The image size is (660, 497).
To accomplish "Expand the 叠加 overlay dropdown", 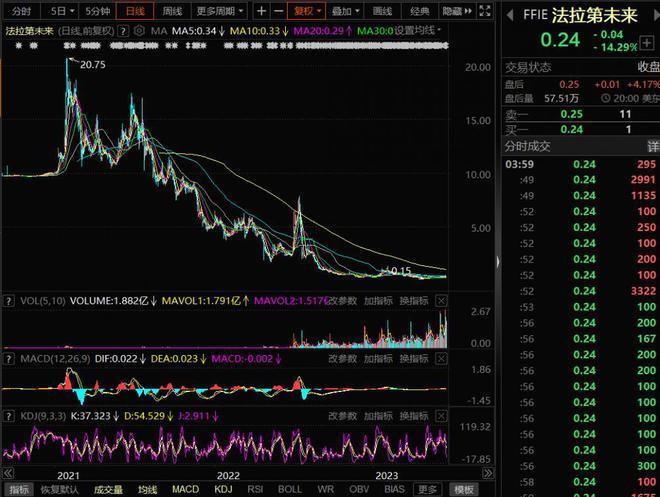I will pos(345,11).
